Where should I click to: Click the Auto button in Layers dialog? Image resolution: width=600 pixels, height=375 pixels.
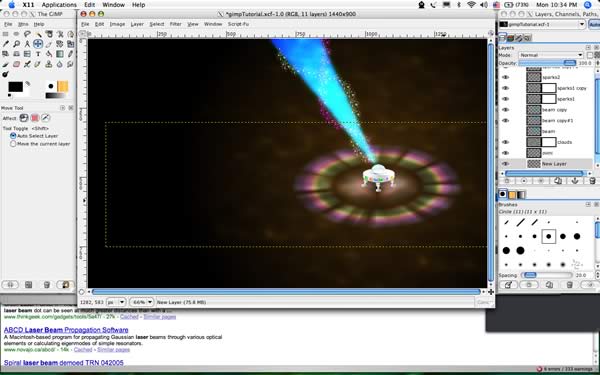click(x=595, y=24)
